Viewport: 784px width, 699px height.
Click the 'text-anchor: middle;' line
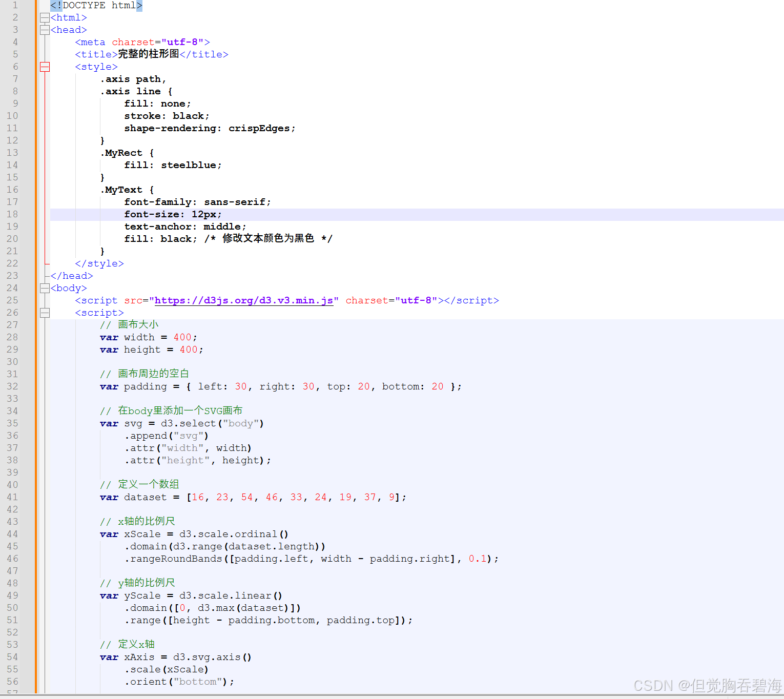(185, 227)
